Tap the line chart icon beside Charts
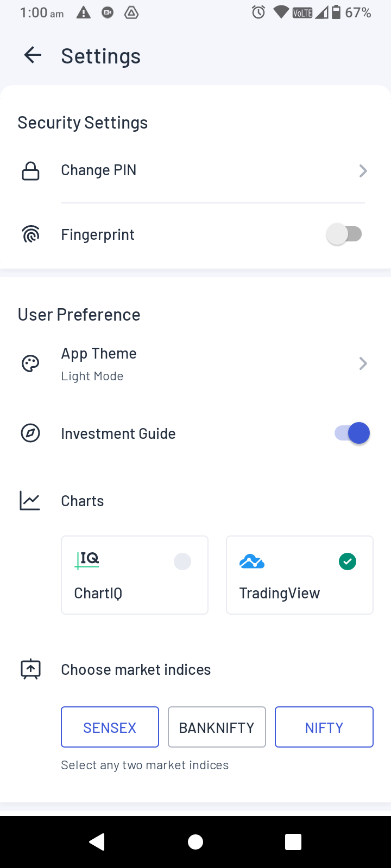391x868 pixels. click(30, 501)
